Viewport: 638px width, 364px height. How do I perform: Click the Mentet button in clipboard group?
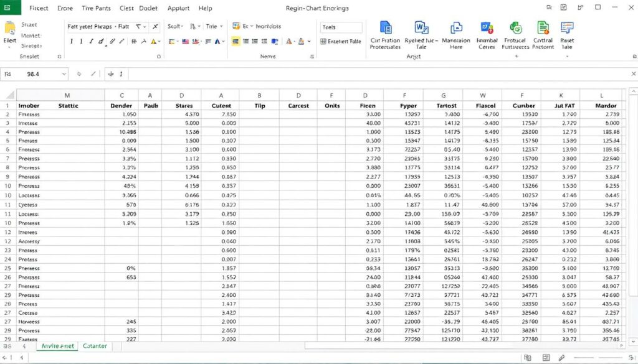(x=31, y=35)
